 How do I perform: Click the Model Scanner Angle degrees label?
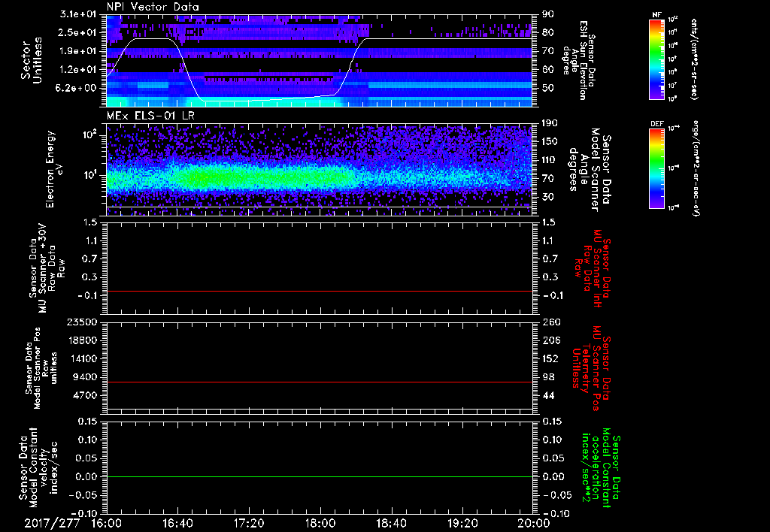coord(590,170)
